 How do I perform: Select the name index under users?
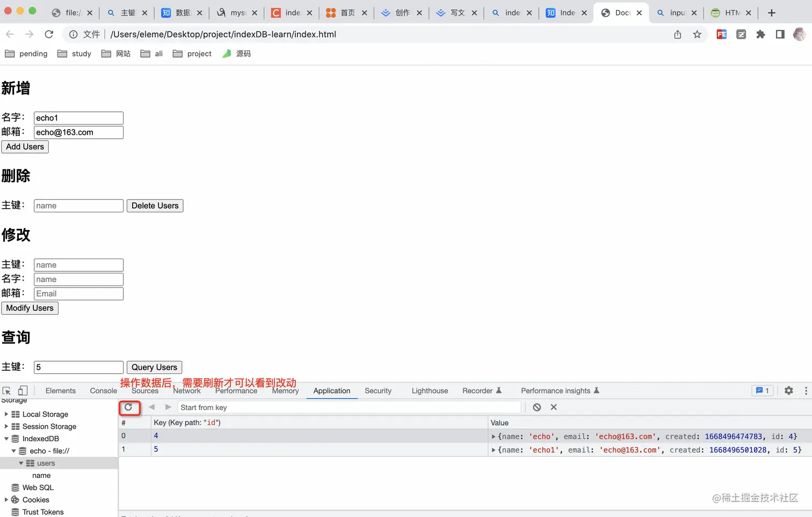[x=41, y=476]
